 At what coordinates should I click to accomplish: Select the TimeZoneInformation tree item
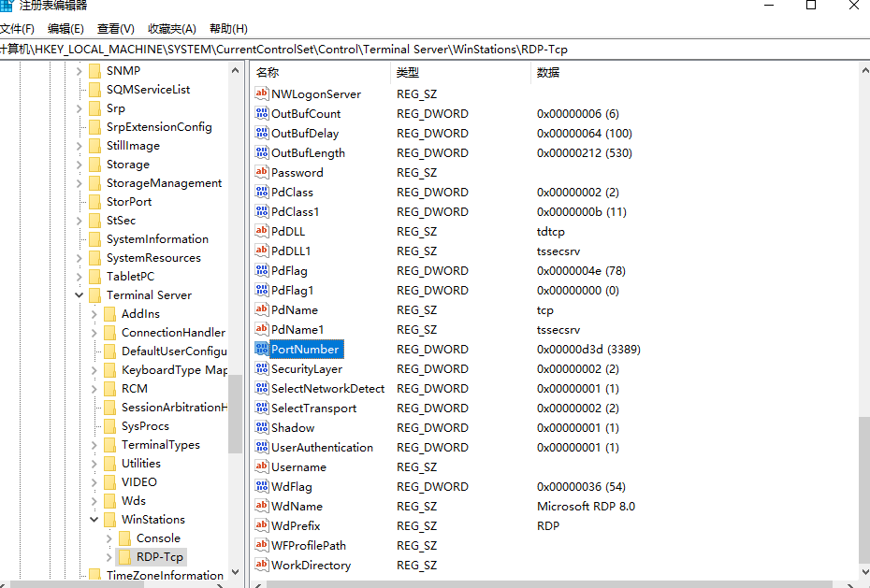pyautogui.click(x=165, y=575)
